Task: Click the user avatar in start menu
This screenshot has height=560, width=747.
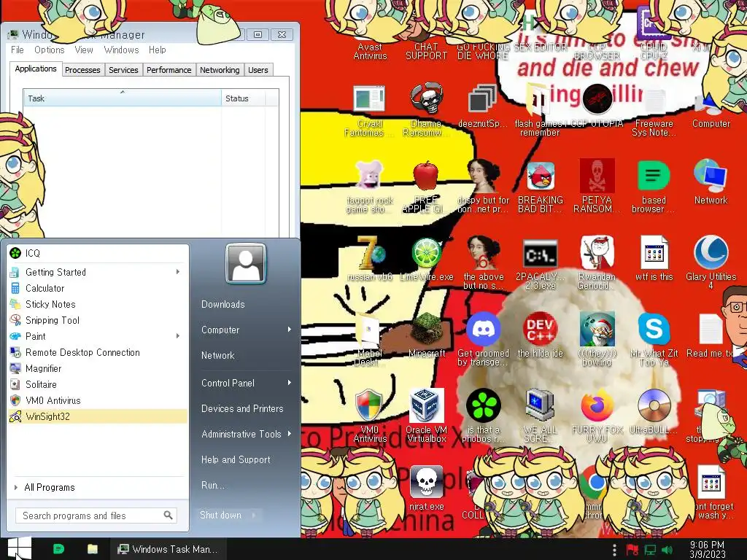Action: tap(246, 263)
